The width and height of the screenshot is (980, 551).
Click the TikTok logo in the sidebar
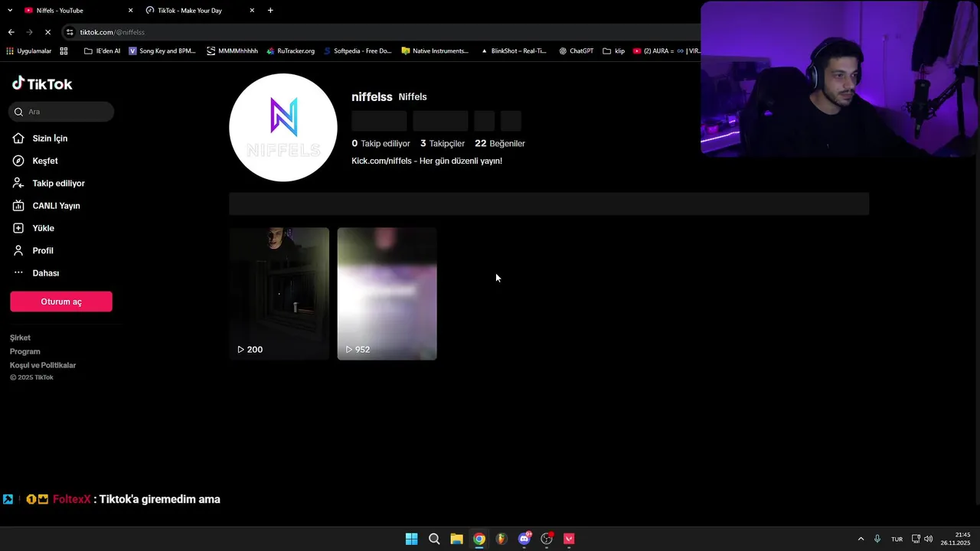tap(42, 83)
